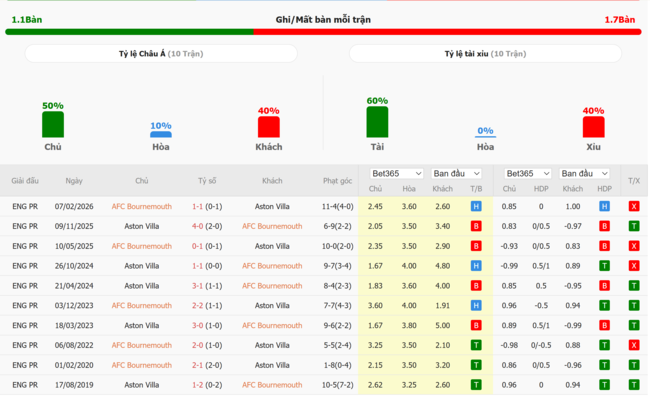Click the red X badge in 06/08/2022 row
Image resolution: width=650 pixels, height=398 pixels.
(633, 345)
